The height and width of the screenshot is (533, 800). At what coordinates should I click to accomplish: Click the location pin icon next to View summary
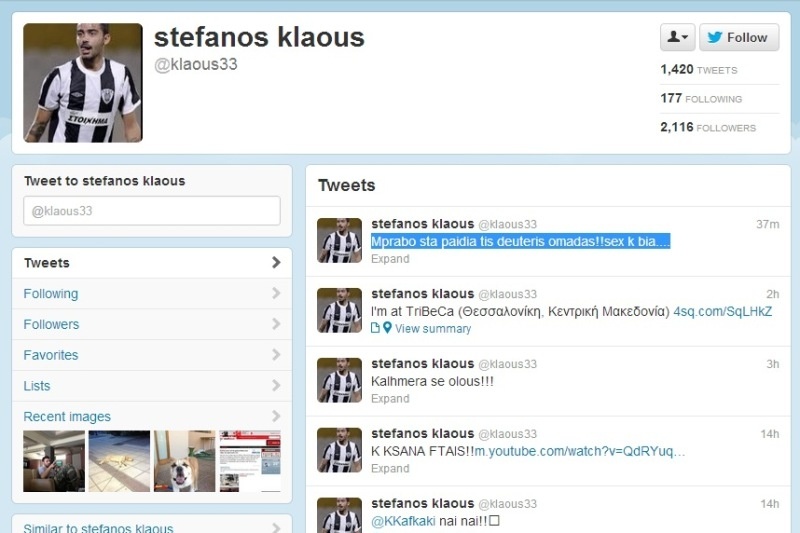(387, 328)
